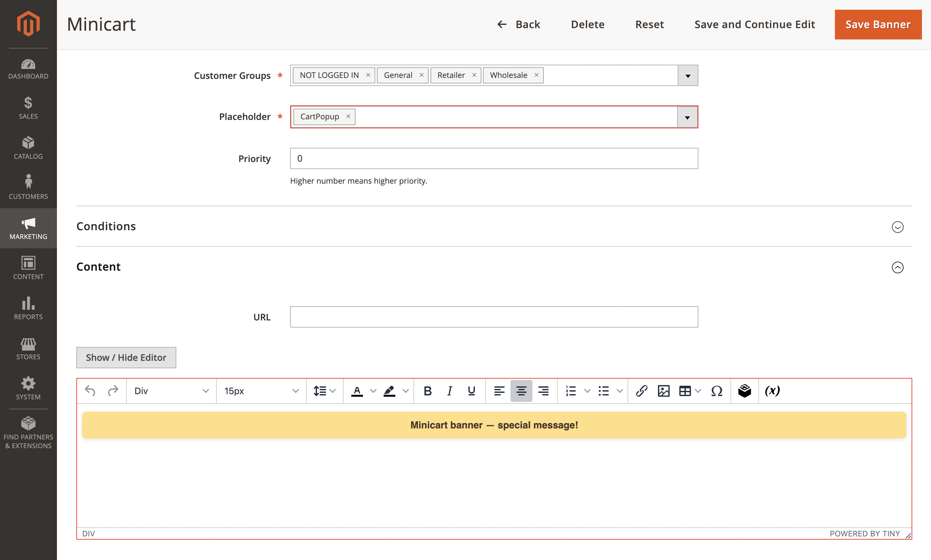Open the Div block format dropdown
Viewport: 931px width, 560px height.
171,391
